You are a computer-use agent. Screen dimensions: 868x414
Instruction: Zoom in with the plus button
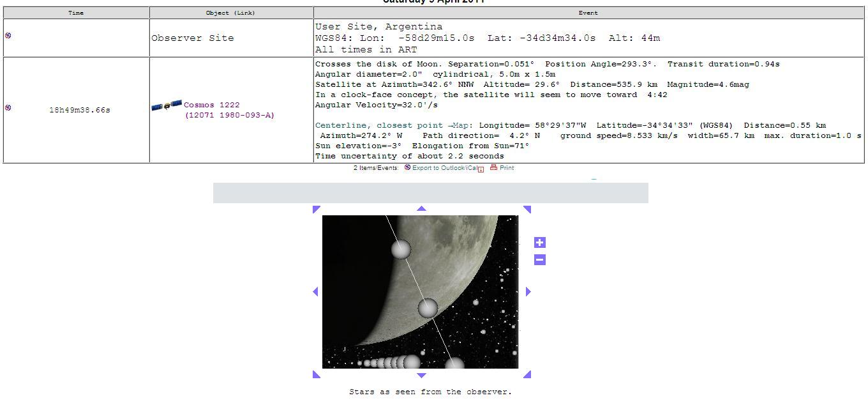click(x=540, y=242)
